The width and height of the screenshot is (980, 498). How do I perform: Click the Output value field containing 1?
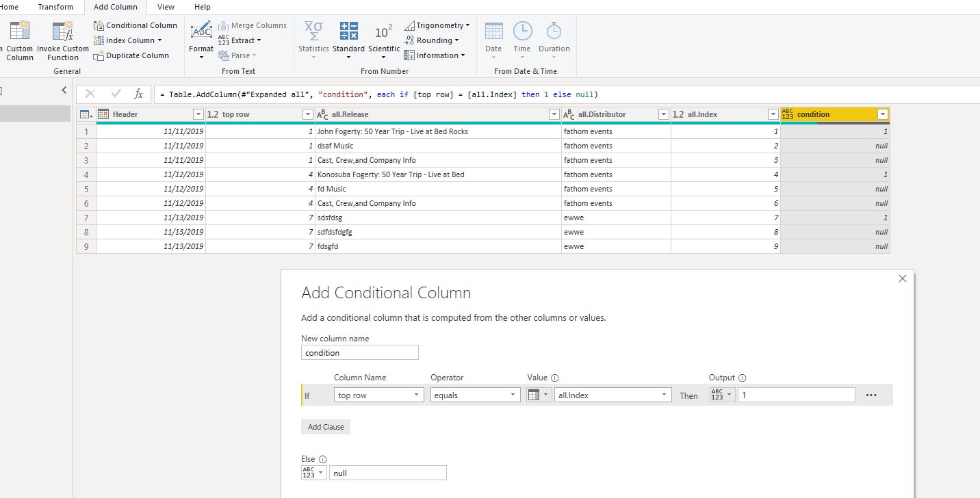[x=797, y=395]
